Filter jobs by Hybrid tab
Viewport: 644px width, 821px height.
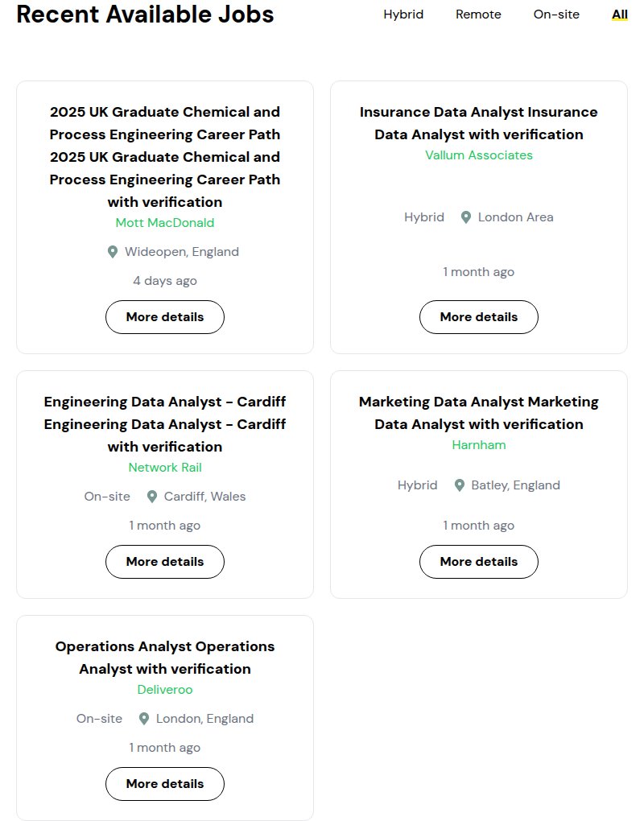pyautogui.click(x=403, y=14)
